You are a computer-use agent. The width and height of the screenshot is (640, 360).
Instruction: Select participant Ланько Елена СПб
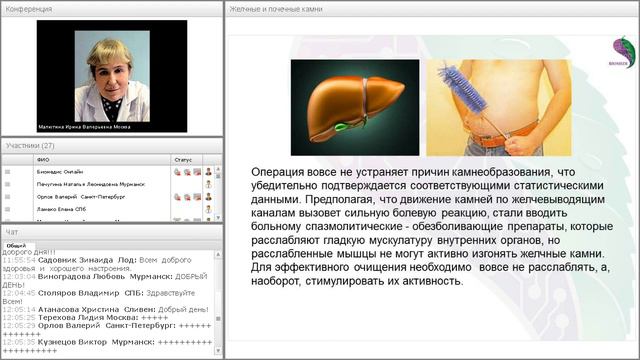[x=61, y=209]
